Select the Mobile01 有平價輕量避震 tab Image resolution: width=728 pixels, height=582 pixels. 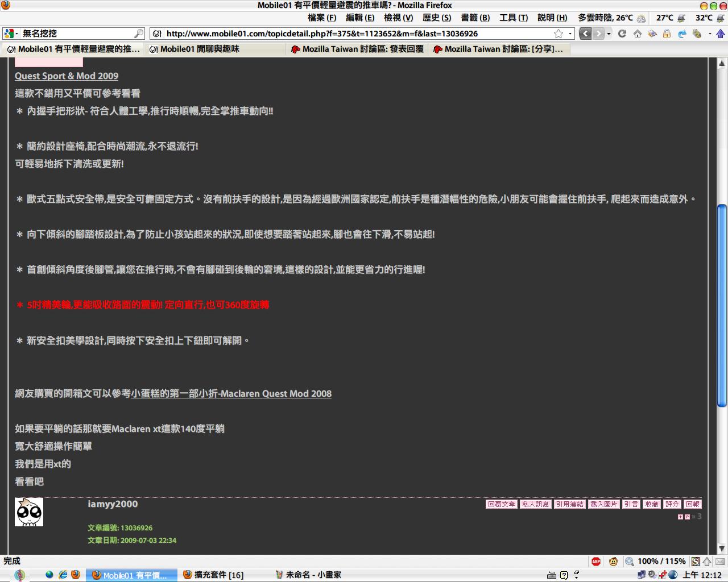[x=73, y=49]
